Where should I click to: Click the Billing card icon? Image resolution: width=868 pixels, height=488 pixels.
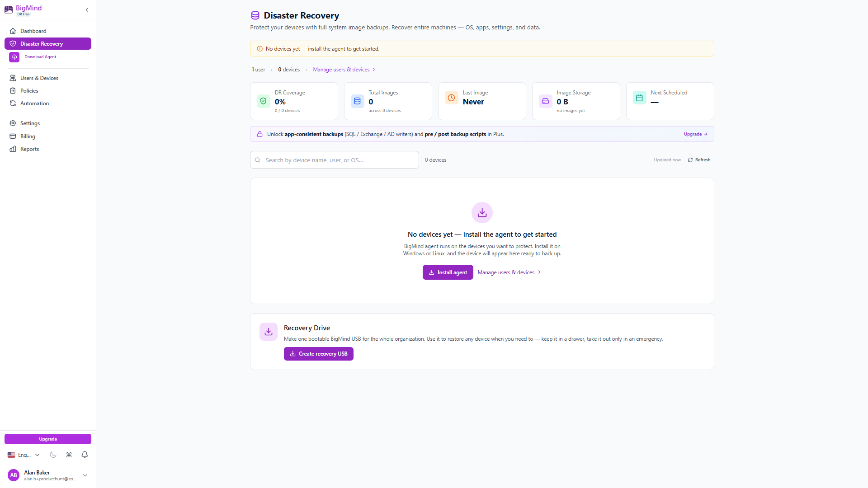tap(13, 136)
